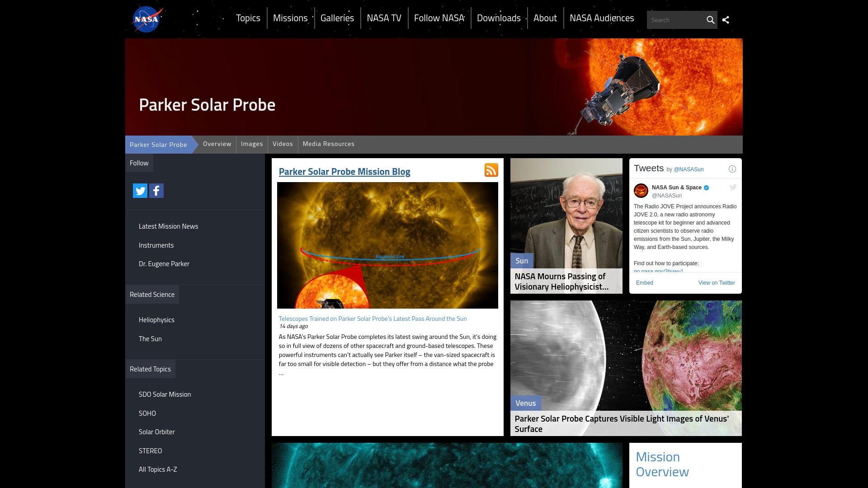Screen dimensions: 868x488
Task: Click View on Twitter link
Action: [x=717, y=283]
